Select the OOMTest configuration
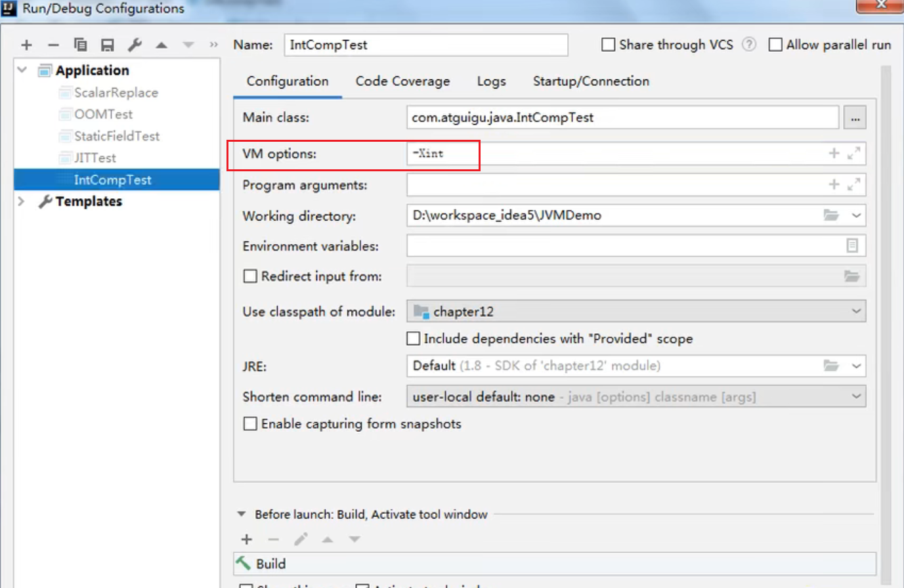 pyautogui.click(x=103, y=114)
